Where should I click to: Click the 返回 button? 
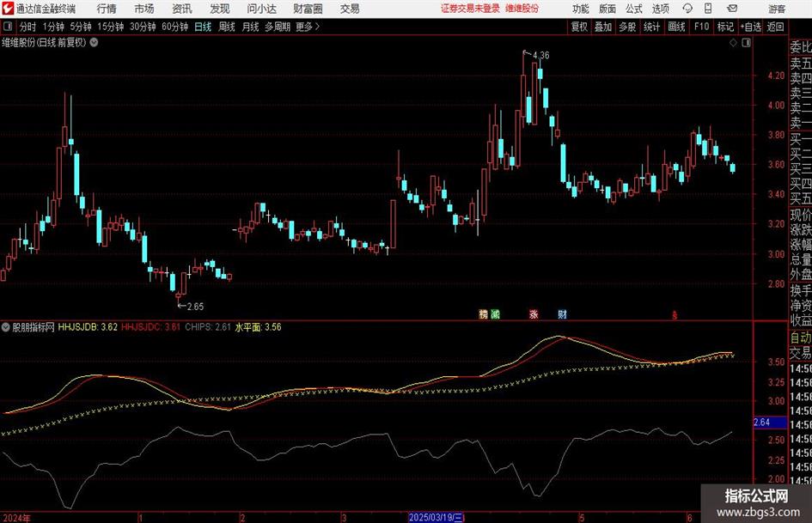(x=775, y=27)
